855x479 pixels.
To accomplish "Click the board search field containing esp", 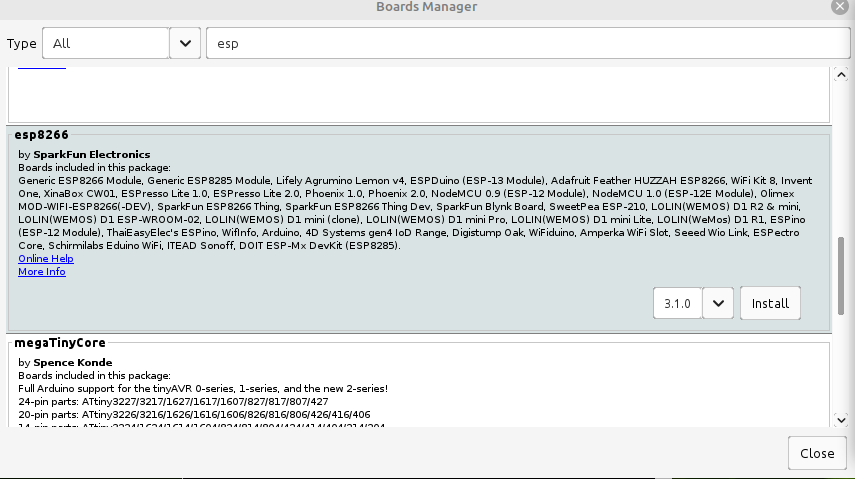I will [528, 43].
